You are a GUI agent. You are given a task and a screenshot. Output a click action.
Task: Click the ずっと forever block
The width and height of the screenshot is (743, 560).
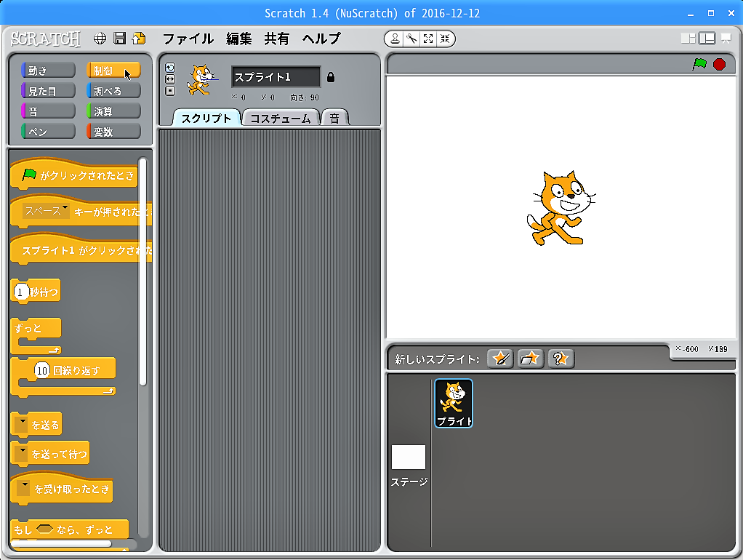click(x=36, y=336)
